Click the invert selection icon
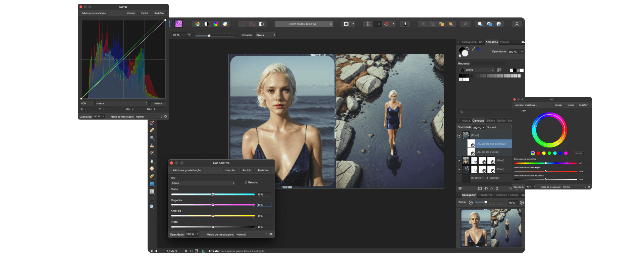 click(x=261, y=24)
